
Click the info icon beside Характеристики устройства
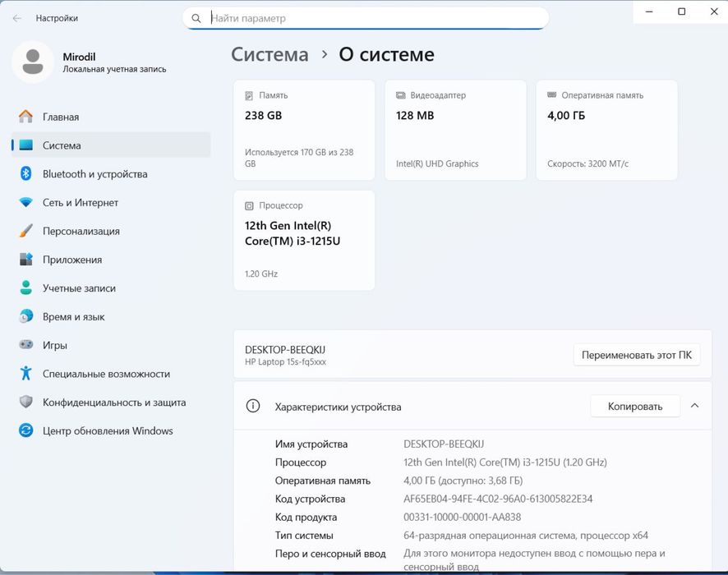pos(252,406)
